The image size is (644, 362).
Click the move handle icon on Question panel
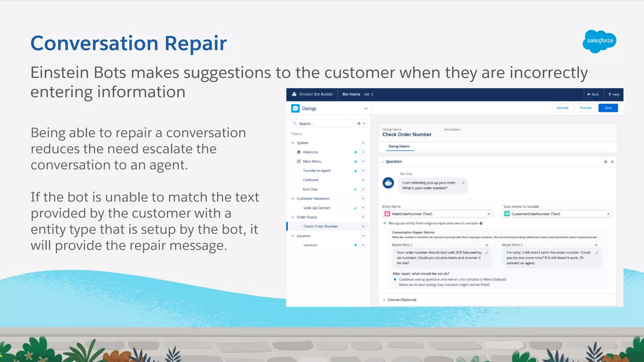pos(605,162)
